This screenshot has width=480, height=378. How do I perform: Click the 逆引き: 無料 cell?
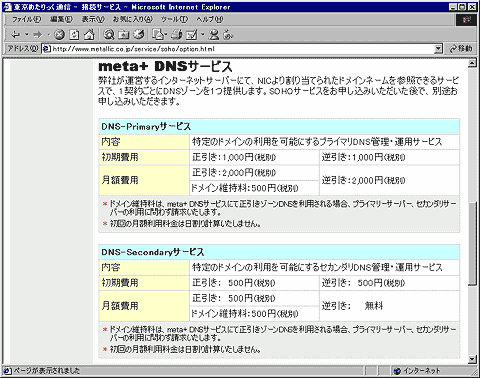pyautogui.click(x=389, y=306)
